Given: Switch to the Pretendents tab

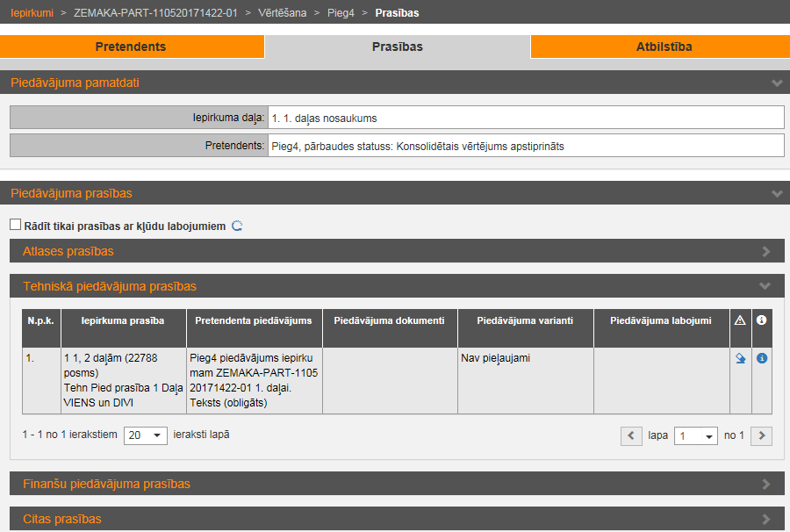Looking at the screenshot, I should tap(131, 47).
